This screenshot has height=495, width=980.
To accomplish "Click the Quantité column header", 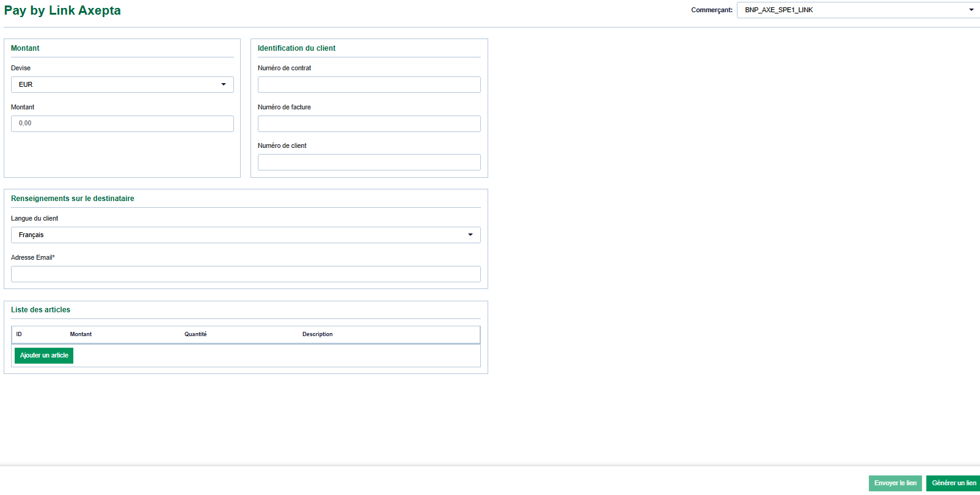I will click(196, 334).
